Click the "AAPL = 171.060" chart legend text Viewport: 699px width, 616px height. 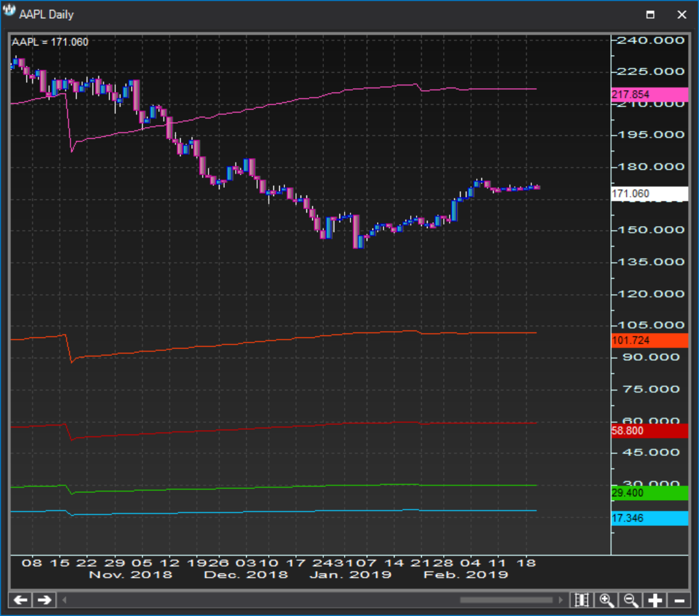tap(50, 42)
